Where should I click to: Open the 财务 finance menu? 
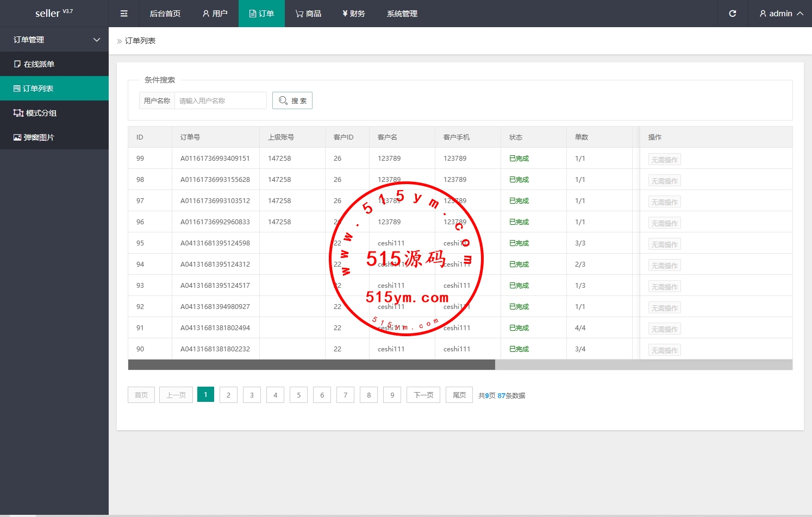354,14
